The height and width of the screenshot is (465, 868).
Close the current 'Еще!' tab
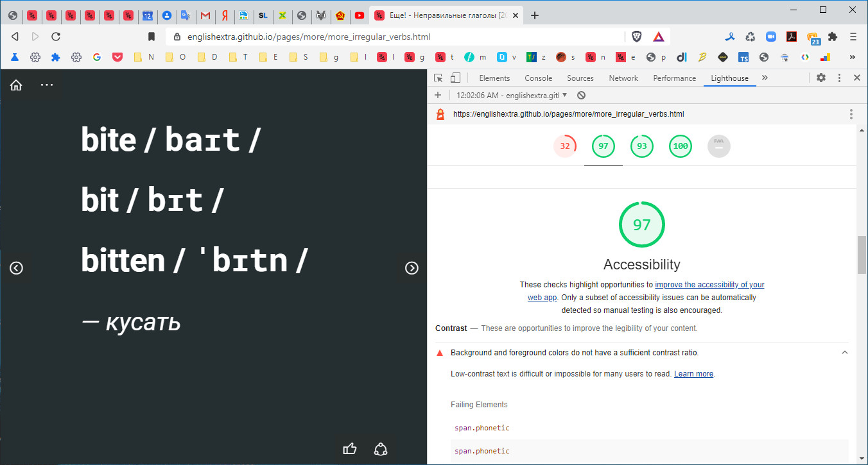point(514,15)
